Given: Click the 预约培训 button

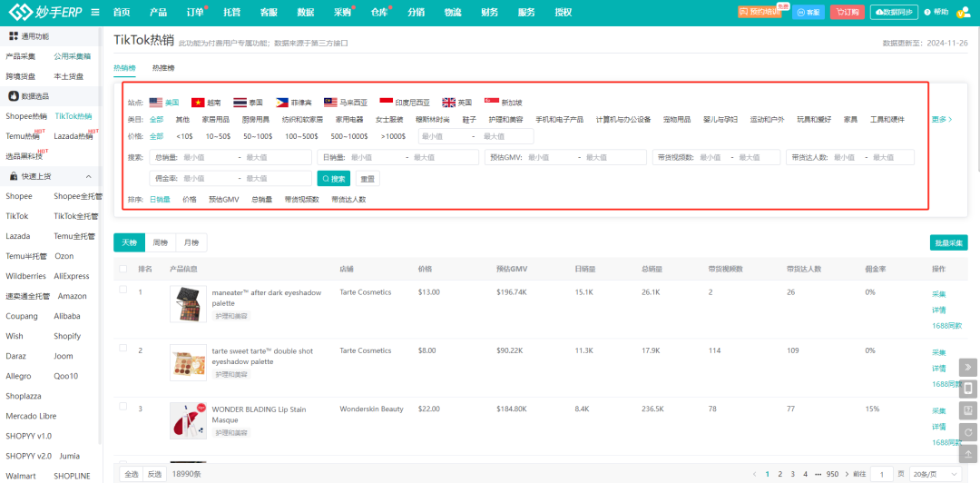Looking at the screenshot, I should 759,12.
